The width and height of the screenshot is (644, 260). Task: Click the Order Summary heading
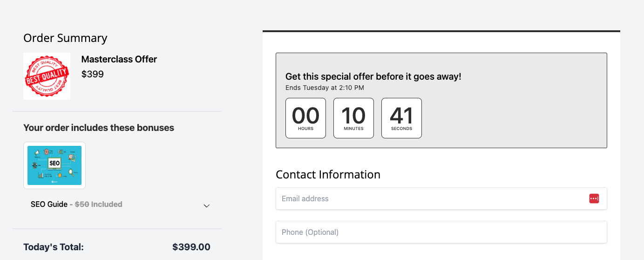[x=65, y=38]
